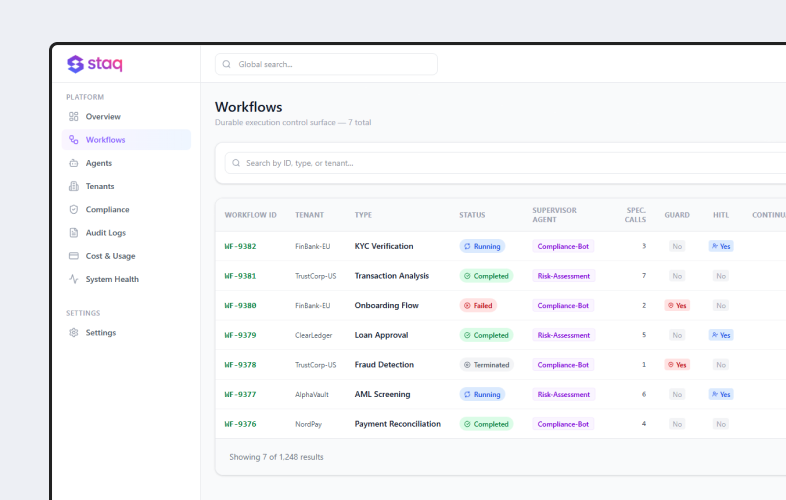Open workflow WF-9381
This screenshot has height=500, width=786.
[x=240, y=276]
